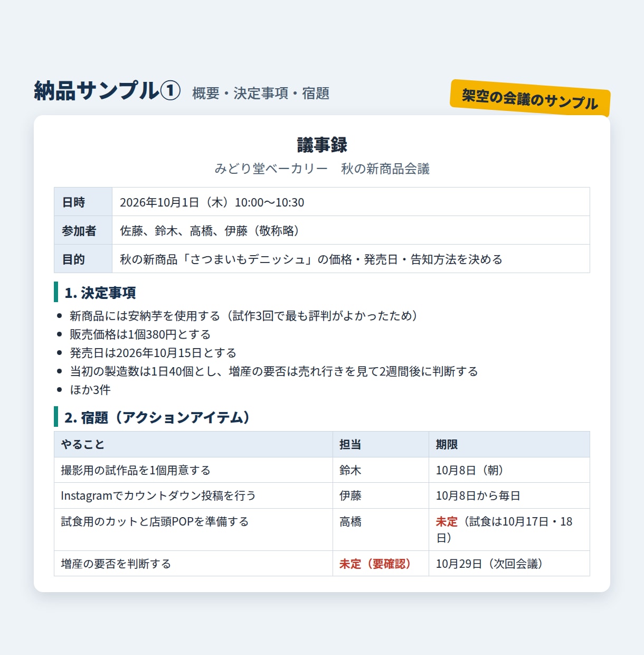
Task: Click the 目的 header cell
Action: click(x=83, y=259)
